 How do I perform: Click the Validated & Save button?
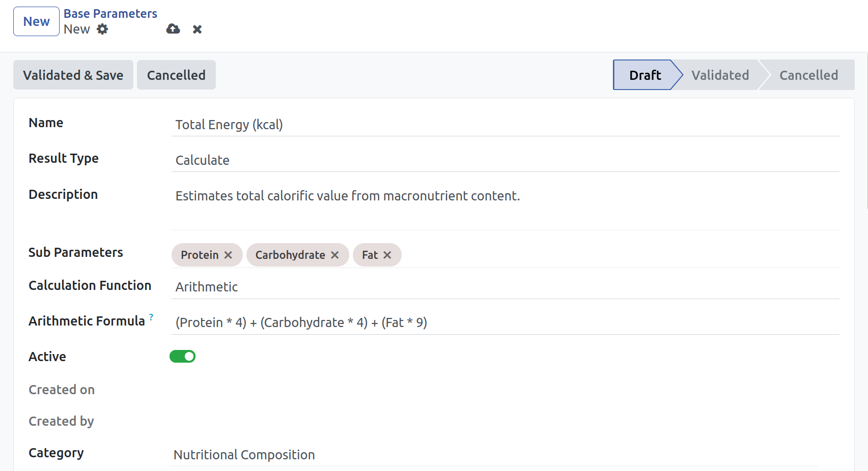click(x=73, y=75)
